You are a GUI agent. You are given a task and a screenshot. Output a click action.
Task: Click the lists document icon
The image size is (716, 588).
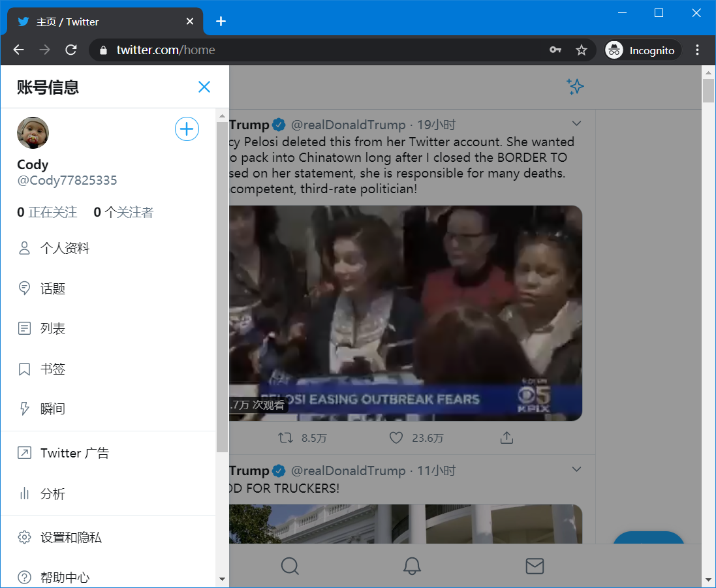pos(24,329)
